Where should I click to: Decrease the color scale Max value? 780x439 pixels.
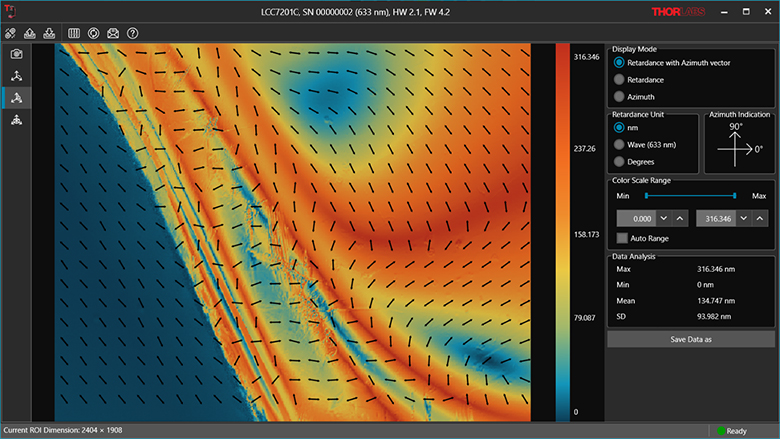point(744,218)
